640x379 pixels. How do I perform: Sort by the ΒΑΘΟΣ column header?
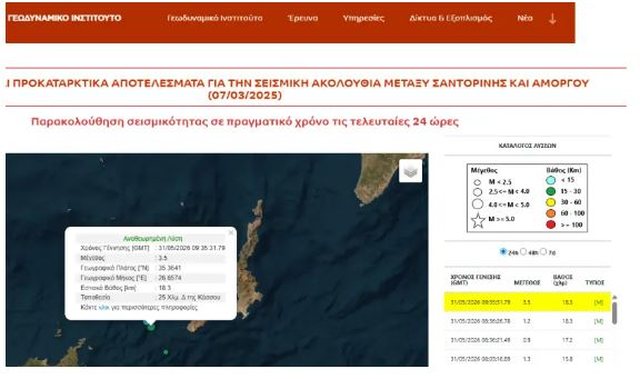tap(563, 279)
